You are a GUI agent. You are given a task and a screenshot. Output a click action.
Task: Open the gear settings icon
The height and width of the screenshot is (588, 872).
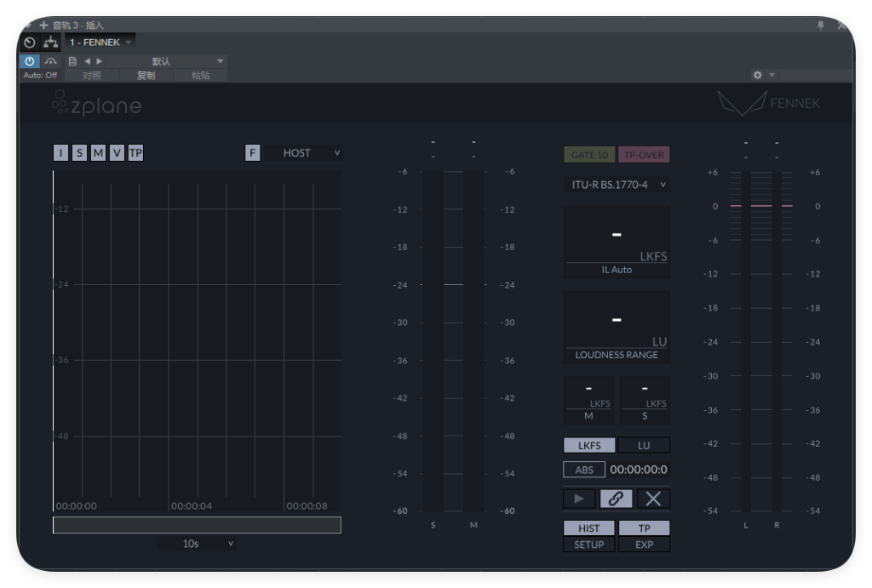[x=757, y=75]
